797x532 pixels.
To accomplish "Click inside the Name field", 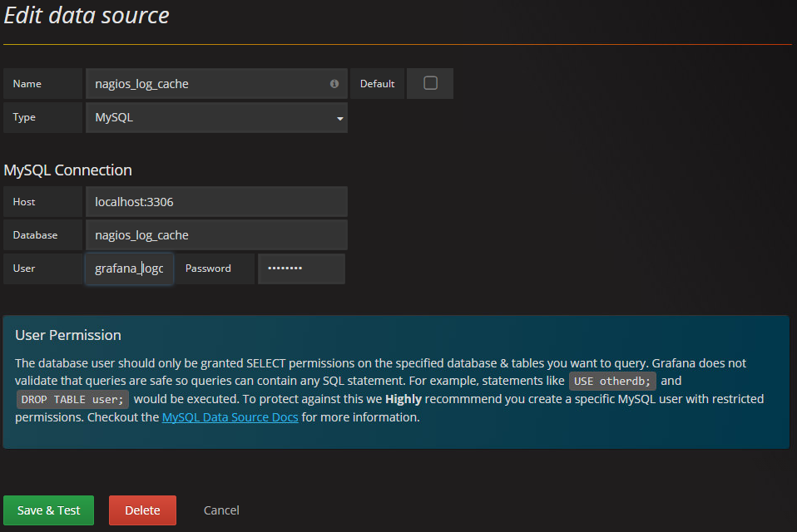I will point(208,83).
